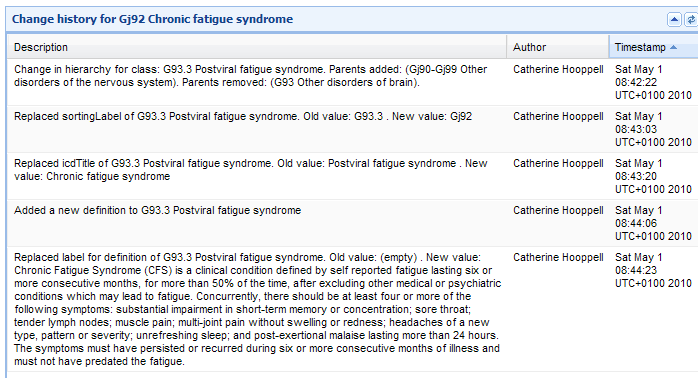Click author Catherine Hooppell in the last row
Viewport: 698px width, 378px height.
558,257
